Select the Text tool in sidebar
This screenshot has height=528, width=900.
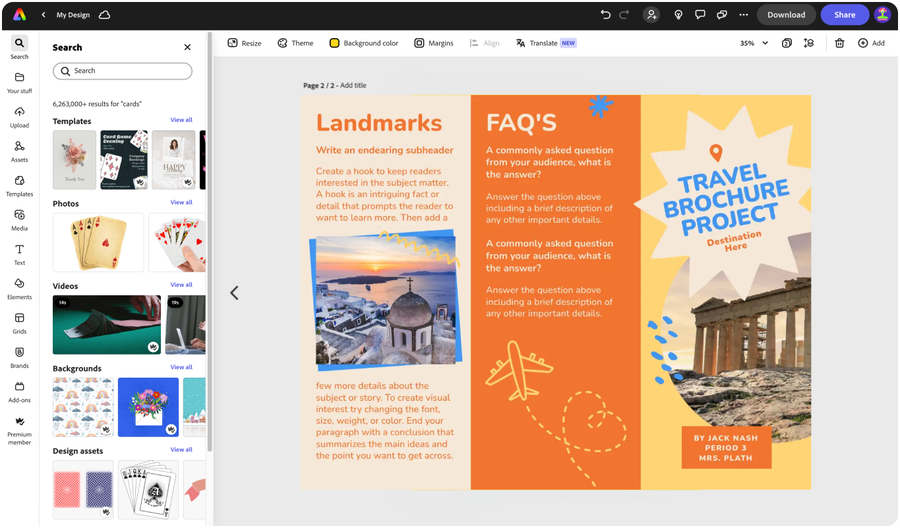20,255
